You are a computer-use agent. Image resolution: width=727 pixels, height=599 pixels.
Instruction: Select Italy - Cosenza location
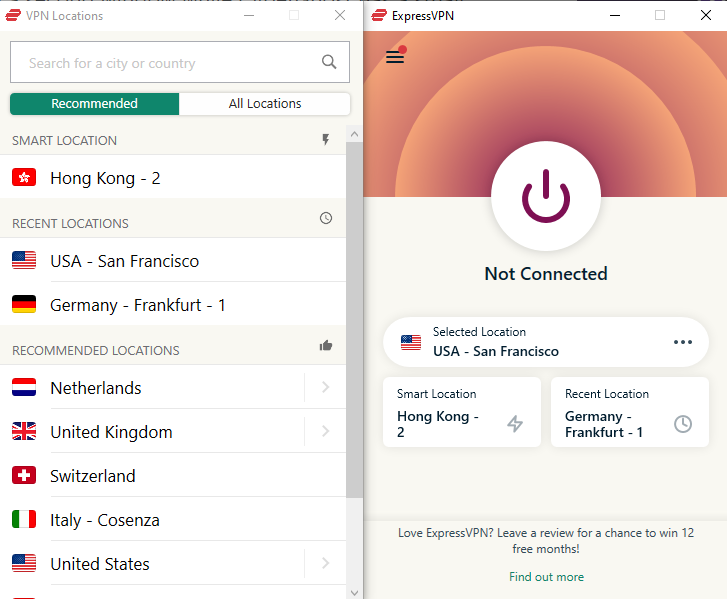[173, 519]
